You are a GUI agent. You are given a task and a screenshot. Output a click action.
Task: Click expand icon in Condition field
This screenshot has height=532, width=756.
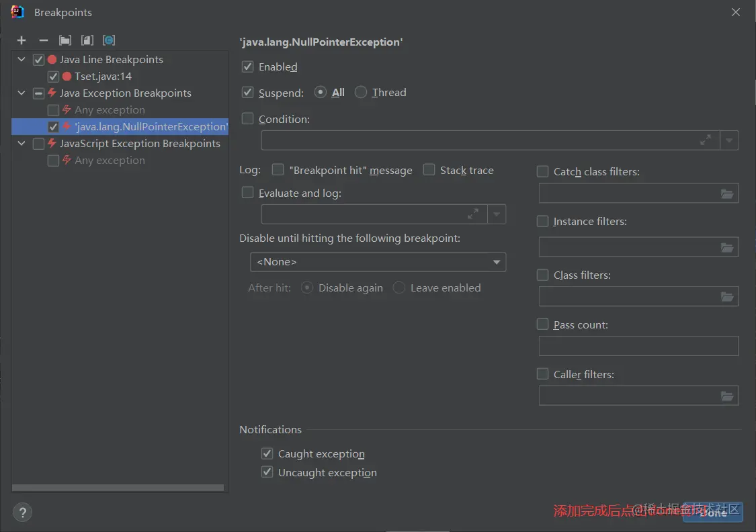(x=706, y=140)
